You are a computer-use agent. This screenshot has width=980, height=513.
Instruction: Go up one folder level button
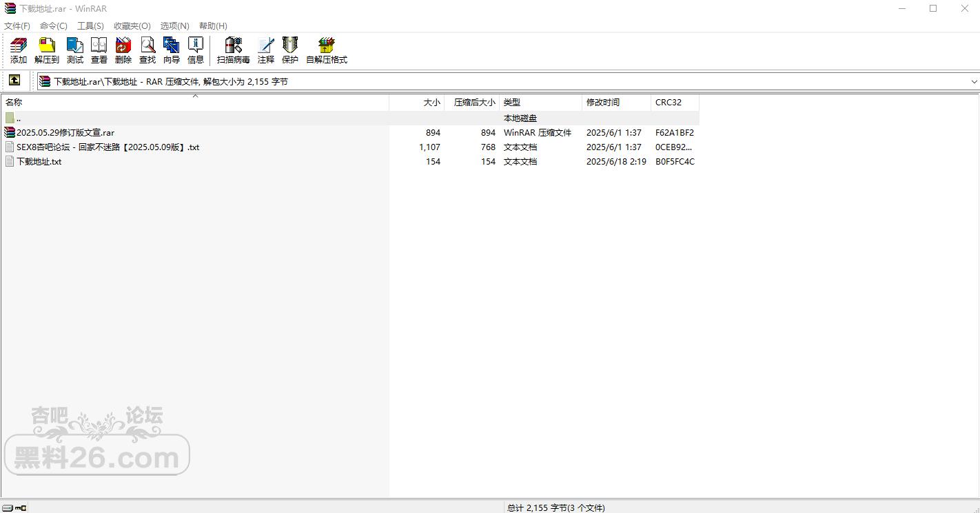pos(14,81)
